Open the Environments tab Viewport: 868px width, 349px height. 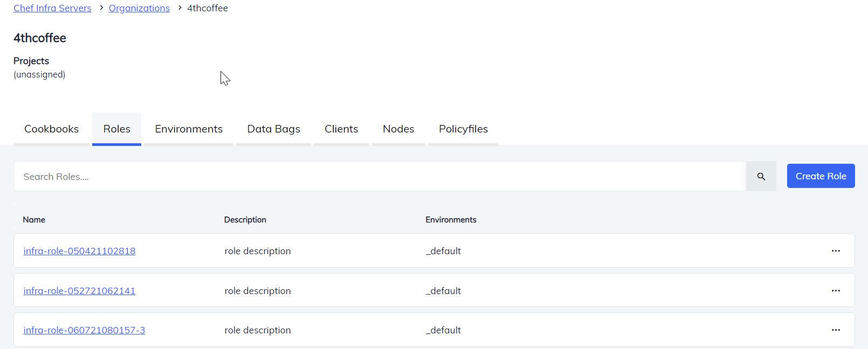click(189, 129)
